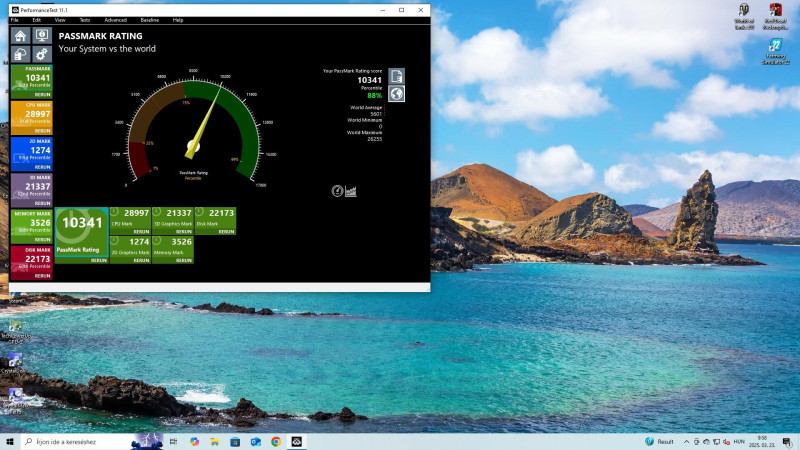Click RERUN on the sidebar Disk Mark tile
Screen dimensions: 800x450
click(x=42, y=276)
